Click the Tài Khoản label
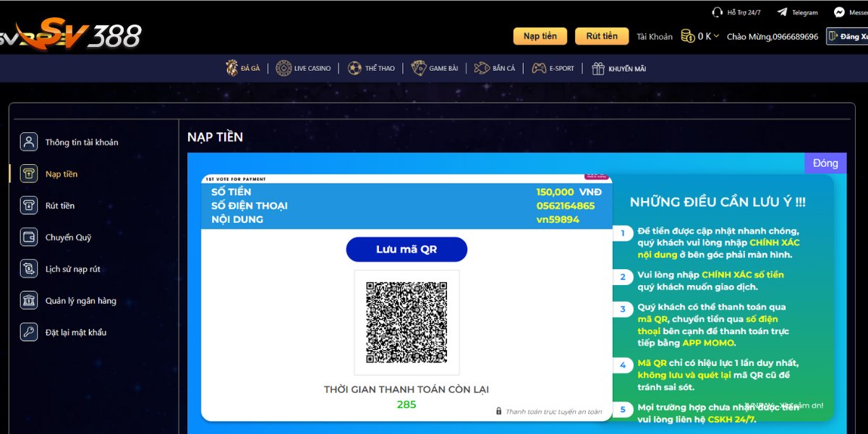This screenshot has height=434, width=868. (x=655, y=36)
